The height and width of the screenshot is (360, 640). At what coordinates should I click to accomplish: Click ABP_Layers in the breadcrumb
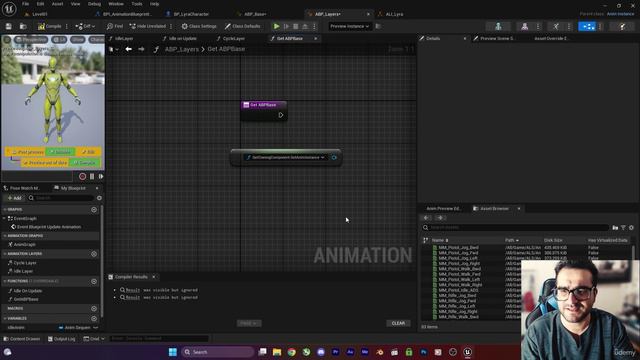182,49
